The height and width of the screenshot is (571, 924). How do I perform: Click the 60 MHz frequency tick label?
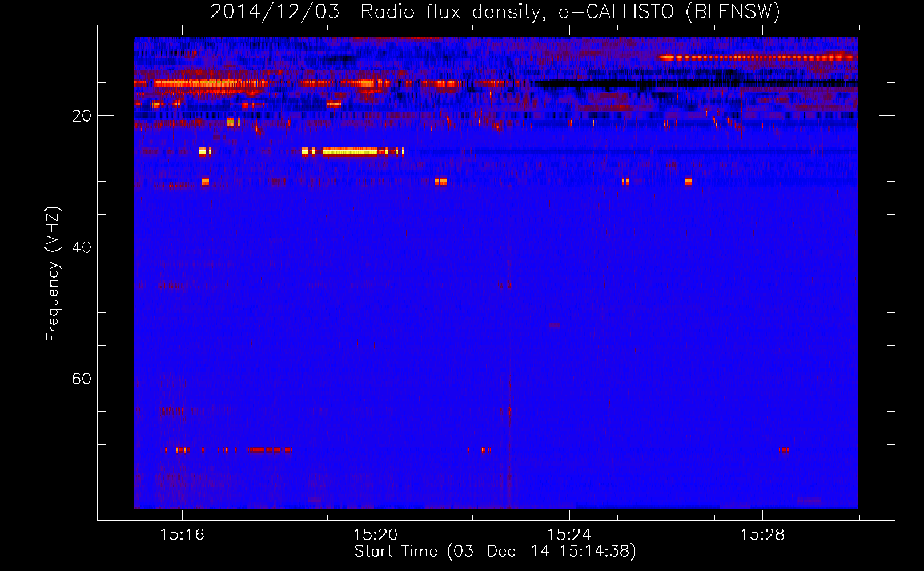(82, 379)
